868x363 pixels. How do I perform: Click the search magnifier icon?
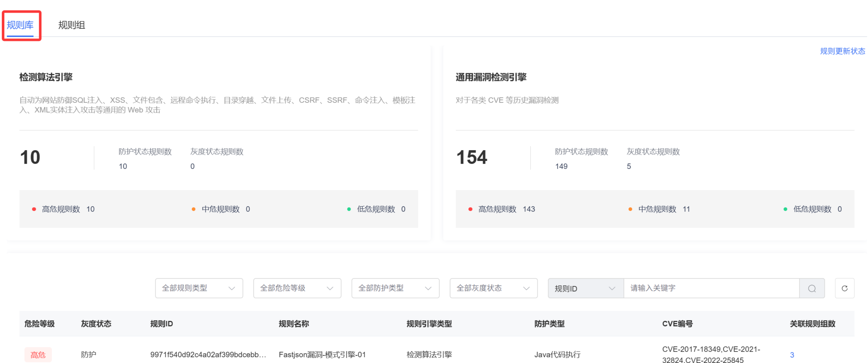811,288
